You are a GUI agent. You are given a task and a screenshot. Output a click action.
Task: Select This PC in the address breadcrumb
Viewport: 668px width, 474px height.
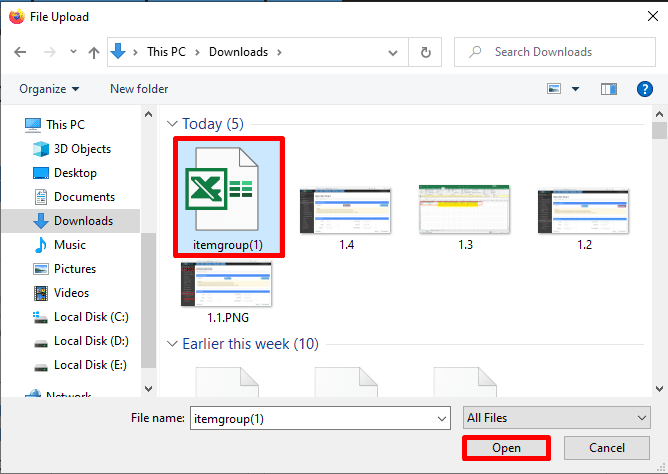click(166, 52)
